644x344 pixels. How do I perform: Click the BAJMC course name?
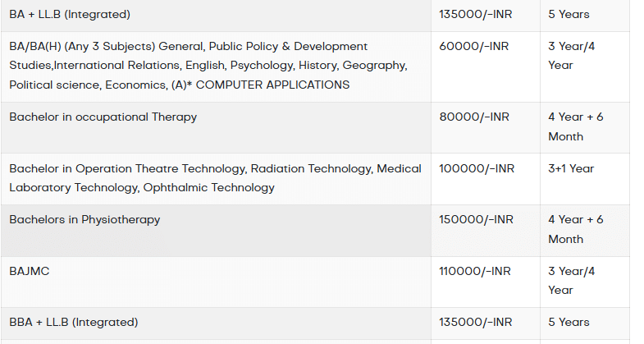point(30,271)
